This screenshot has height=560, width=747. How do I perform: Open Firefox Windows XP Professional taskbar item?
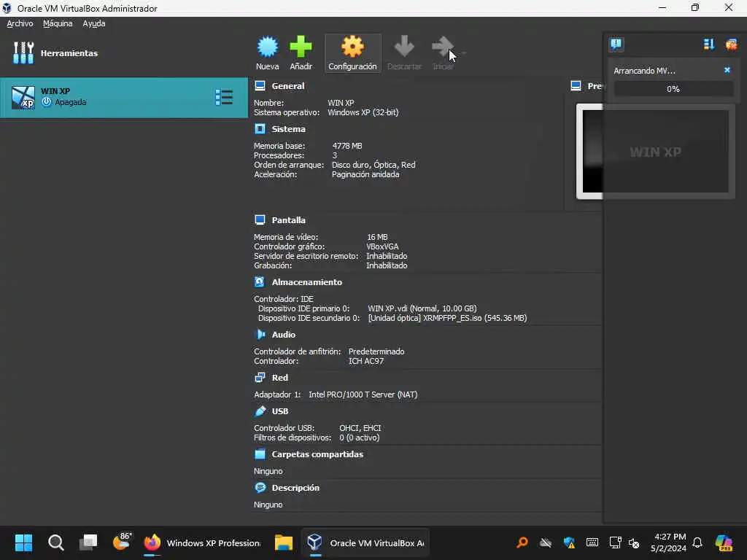203,542
